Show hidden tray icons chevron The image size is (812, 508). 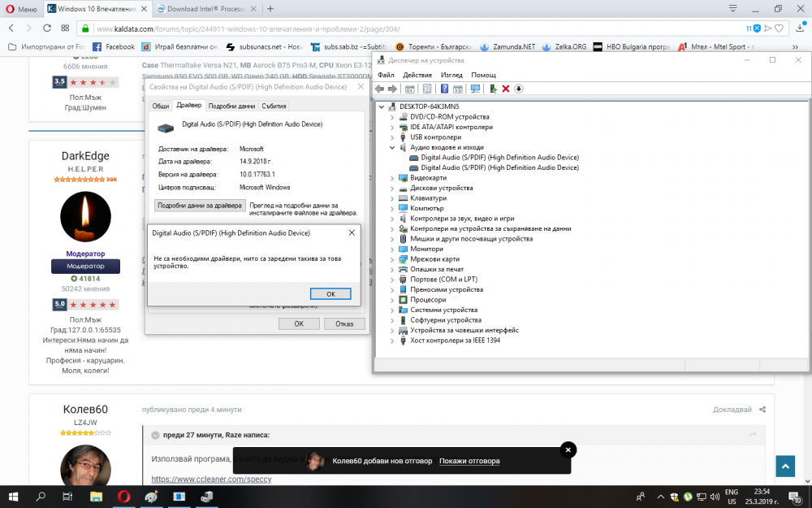pyautogui.click(x=660, y=497)
